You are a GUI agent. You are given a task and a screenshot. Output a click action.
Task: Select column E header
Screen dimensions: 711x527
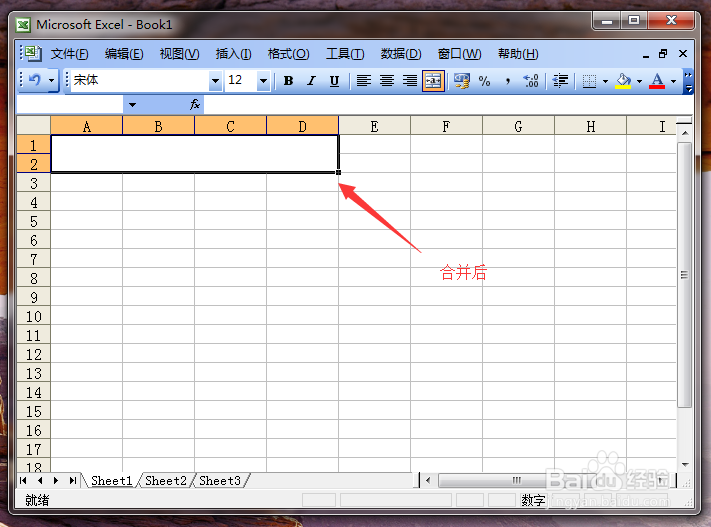[x=375, y=127]
